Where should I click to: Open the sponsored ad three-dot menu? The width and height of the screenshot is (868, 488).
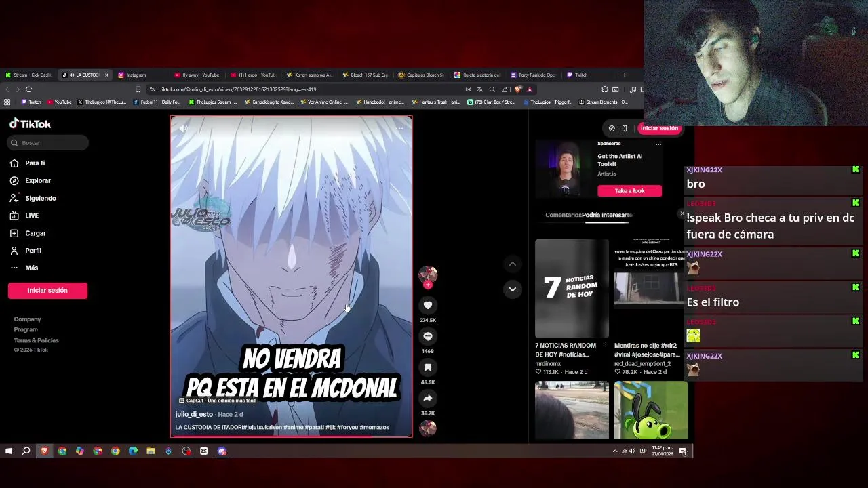point(658,144)
